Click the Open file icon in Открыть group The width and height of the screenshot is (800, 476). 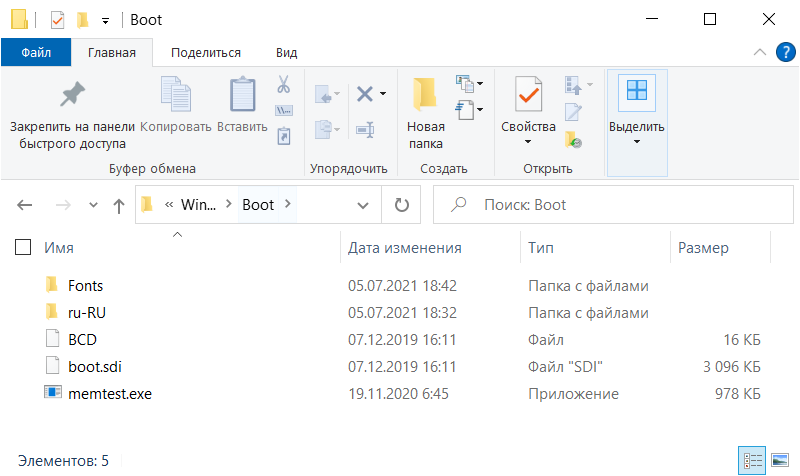573,85
